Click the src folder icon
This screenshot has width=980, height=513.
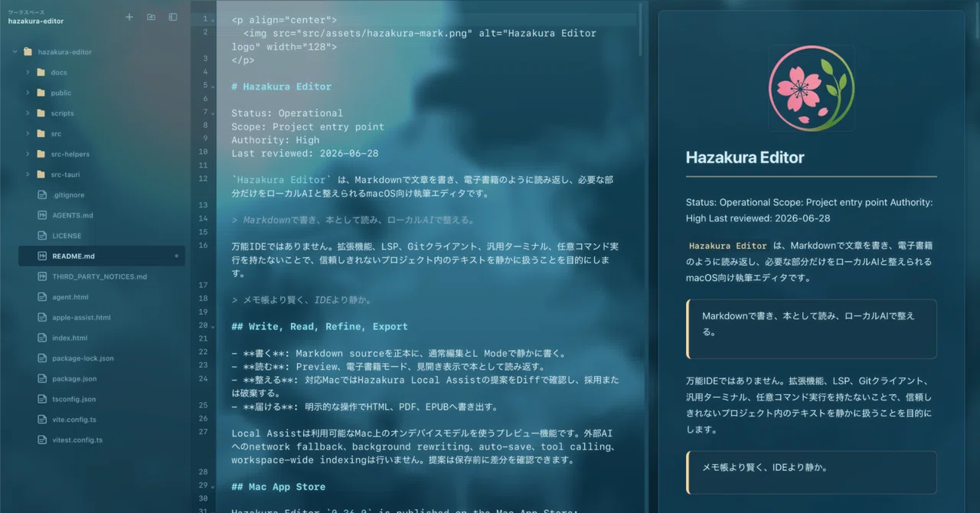[41, 133]
